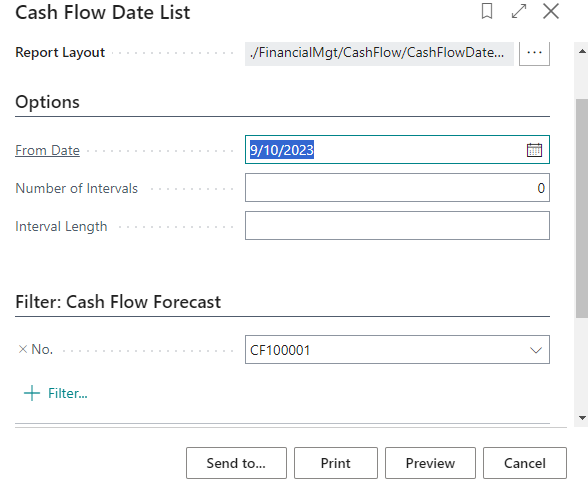Click the Print button

[x=336, y=463]
